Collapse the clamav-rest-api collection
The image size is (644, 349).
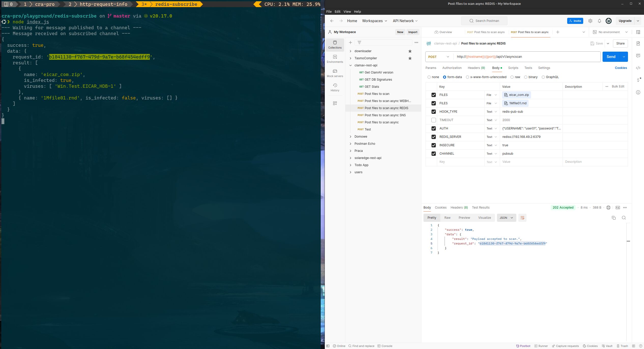click(x=350, y=65)
